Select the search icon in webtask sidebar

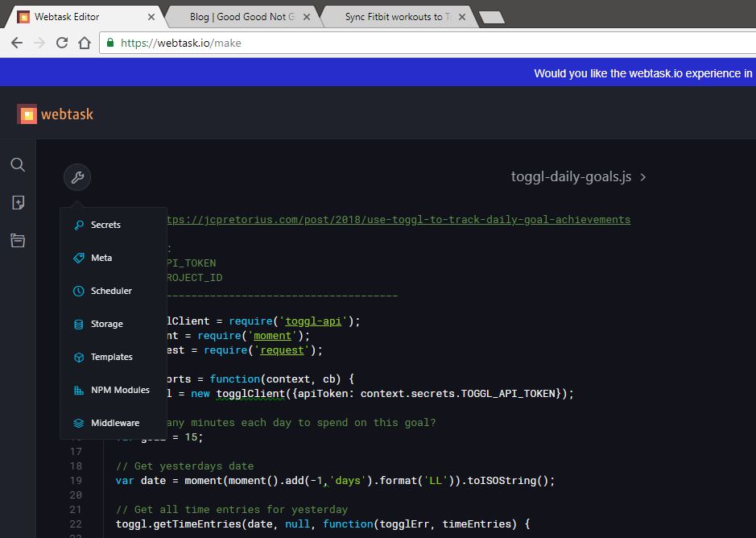coord(18,164)
